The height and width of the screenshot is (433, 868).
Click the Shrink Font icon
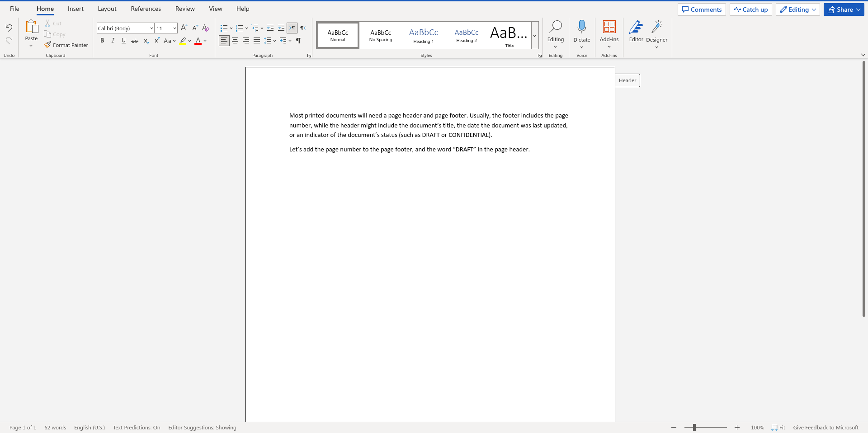(195, 28)
